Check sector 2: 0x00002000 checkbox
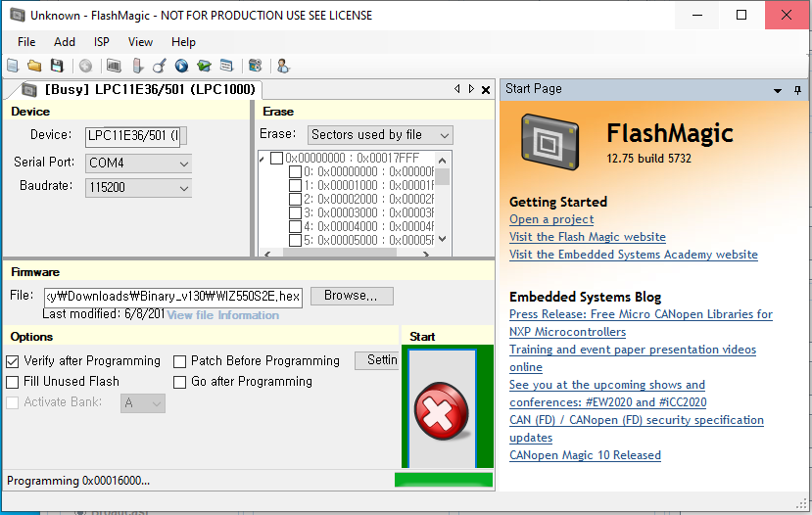The width and height of the screenshot is (812, 515). (295, 200)
